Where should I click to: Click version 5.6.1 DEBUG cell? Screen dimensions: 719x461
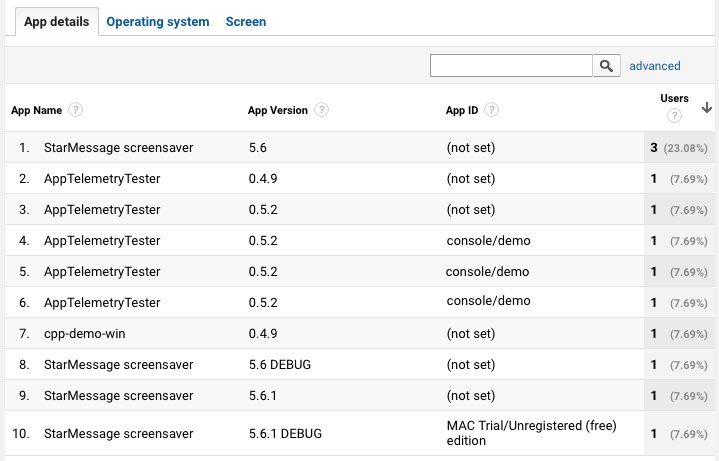285,433
